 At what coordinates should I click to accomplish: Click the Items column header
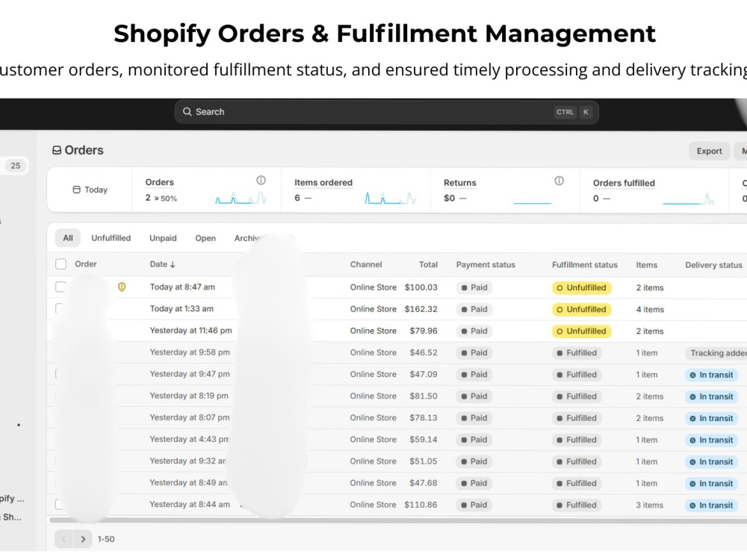point(646,265)
